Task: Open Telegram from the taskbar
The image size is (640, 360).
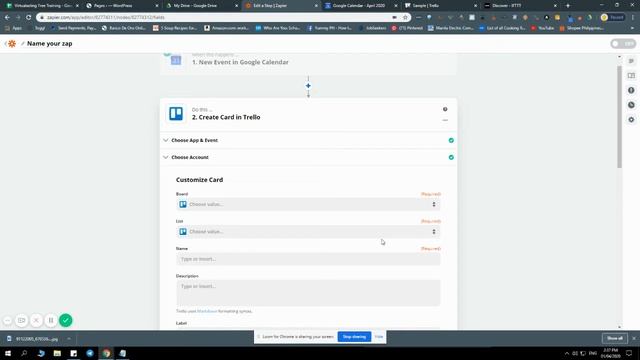Action: (90, 353)
